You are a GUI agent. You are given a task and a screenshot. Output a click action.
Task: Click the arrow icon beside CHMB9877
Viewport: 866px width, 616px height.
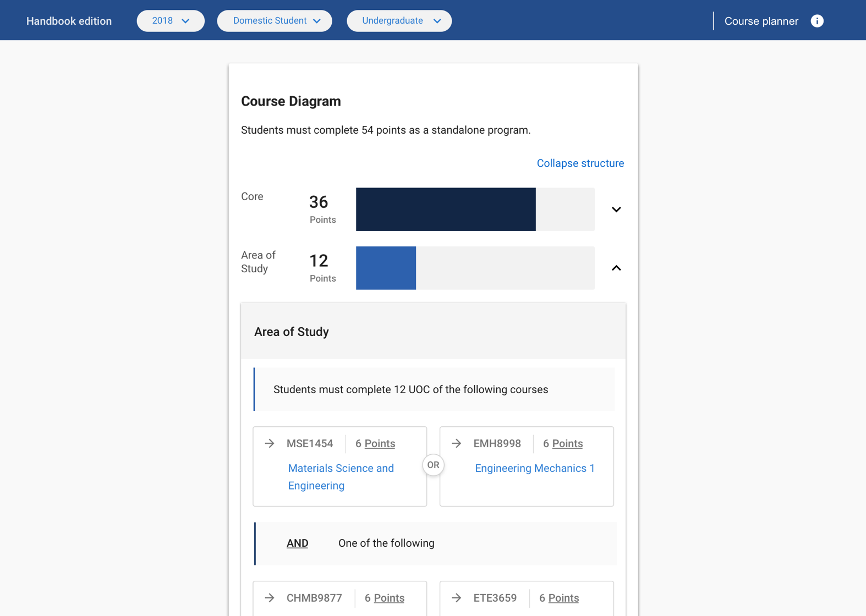click(x=270, y=598)
